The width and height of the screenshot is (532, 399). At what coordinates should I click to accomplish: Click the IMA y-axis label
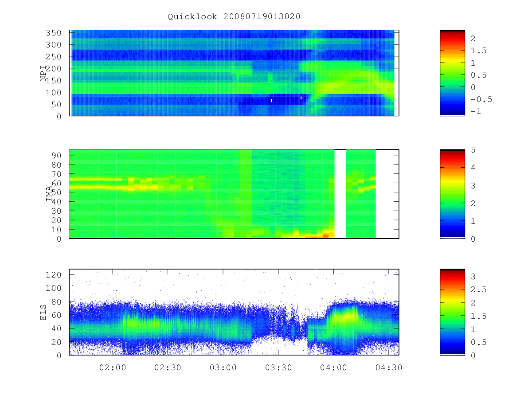coord(49,194)
